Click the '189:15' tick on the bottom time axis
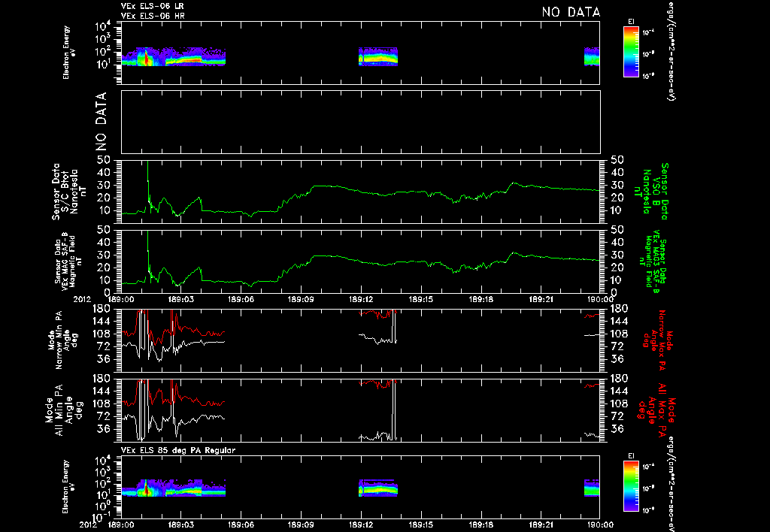 pos(421,524)
